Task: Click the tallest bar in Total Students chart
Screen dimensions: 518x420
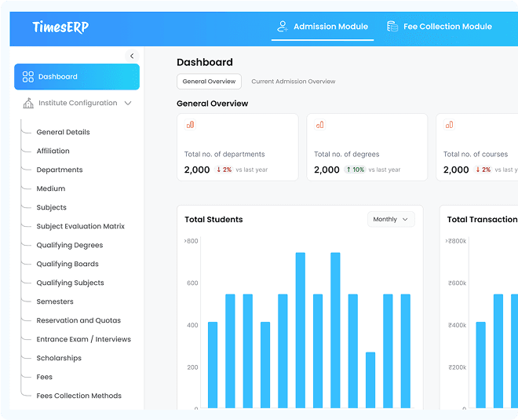Action: pos(300,330)
